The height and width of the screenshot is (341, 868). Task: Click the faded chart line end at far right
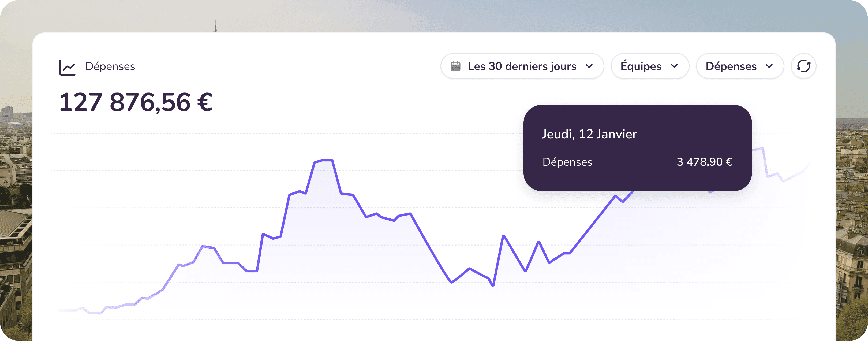(808, 165)
